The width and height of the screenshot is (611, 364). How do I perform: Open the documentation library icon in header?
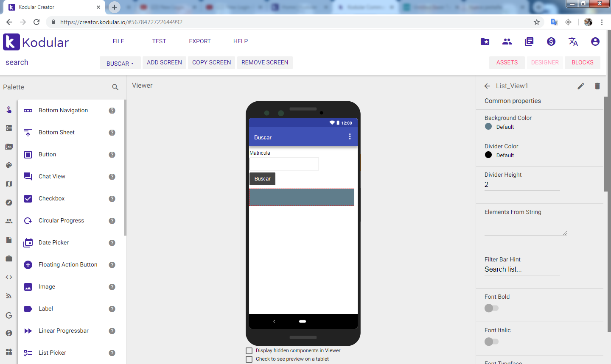tap(529, 42)
